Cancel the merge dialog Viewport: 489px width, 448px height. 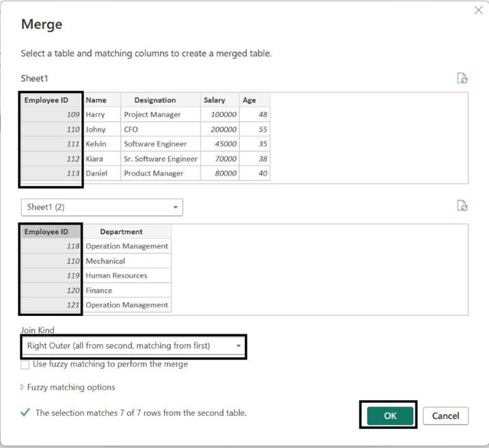[x=445, y=416]
